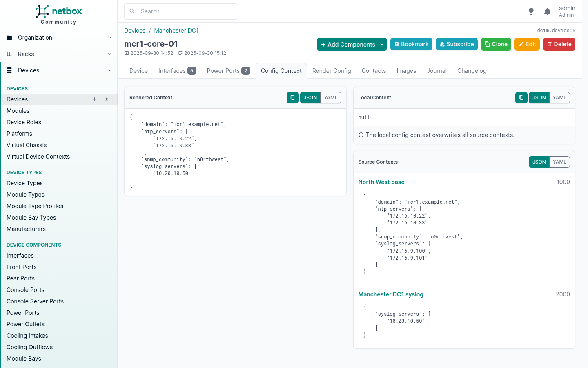Expand the Organization sidebar menu

click(x=59, y=38)
